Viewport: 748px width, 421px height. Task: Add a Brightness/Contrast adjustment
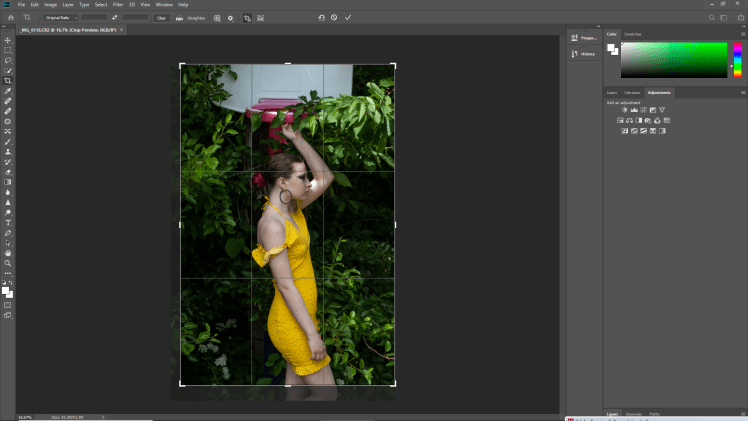pos(624,109)
